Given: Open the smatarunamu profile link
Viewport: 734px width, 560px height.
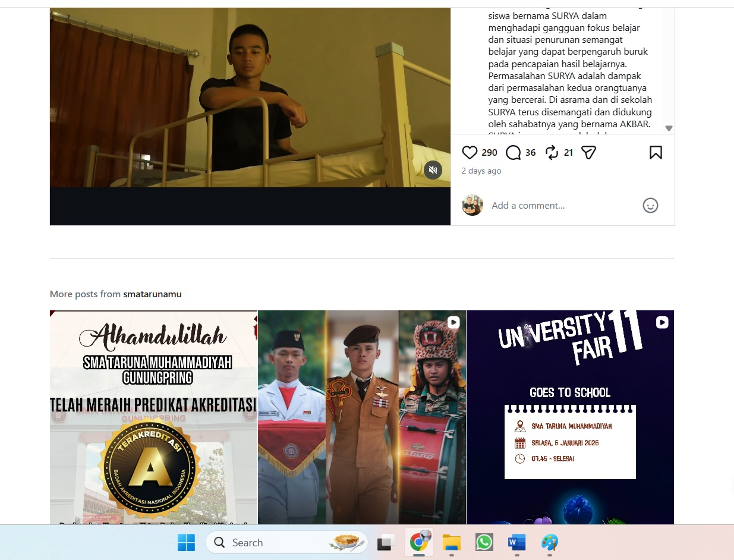Looking at the screenshot, I should click(152, 294).
